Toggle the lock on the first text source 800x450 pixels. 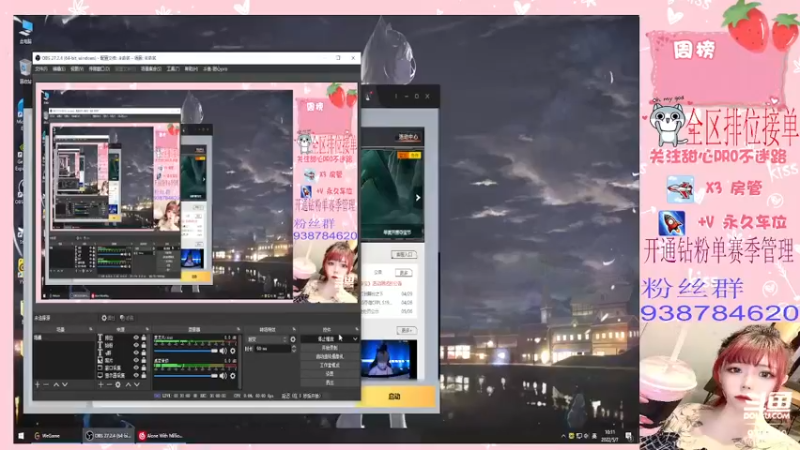pyautogui.click(x=143, y=338)
